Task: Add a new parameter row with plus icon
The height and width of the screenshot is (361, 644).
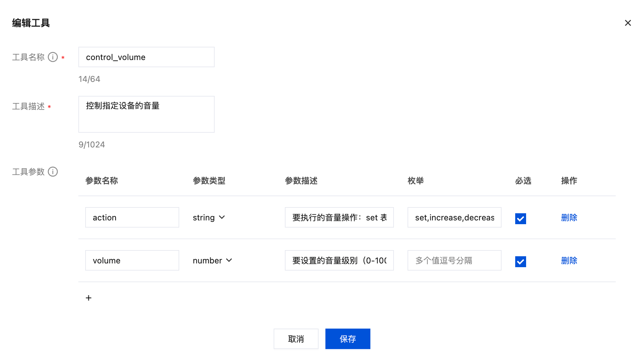Action: pyautogui.click(x=89, y=298)
